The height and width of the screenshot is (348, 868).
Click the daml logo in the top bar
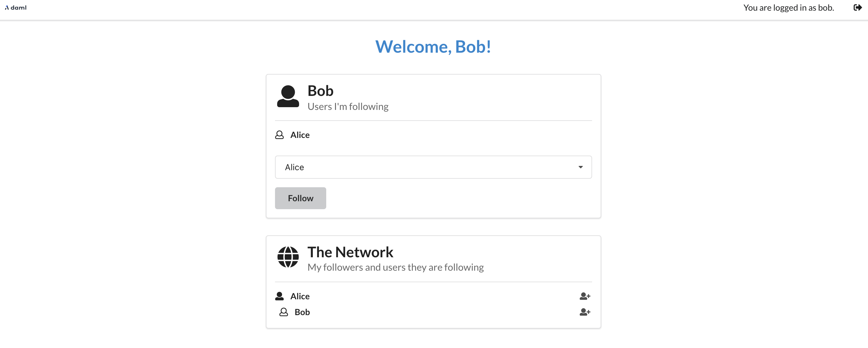pos(15,7)
